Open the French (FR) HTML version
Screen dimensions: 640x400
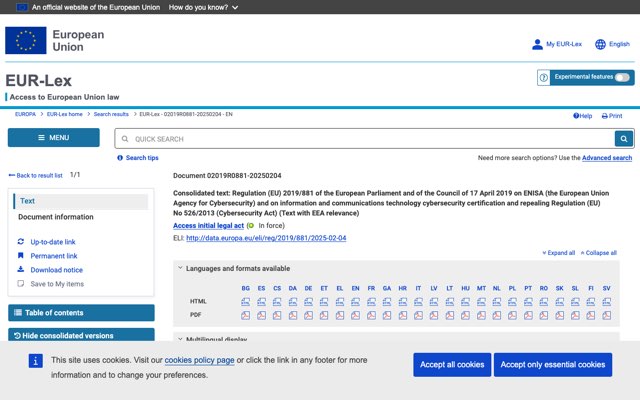pos(371,302)
